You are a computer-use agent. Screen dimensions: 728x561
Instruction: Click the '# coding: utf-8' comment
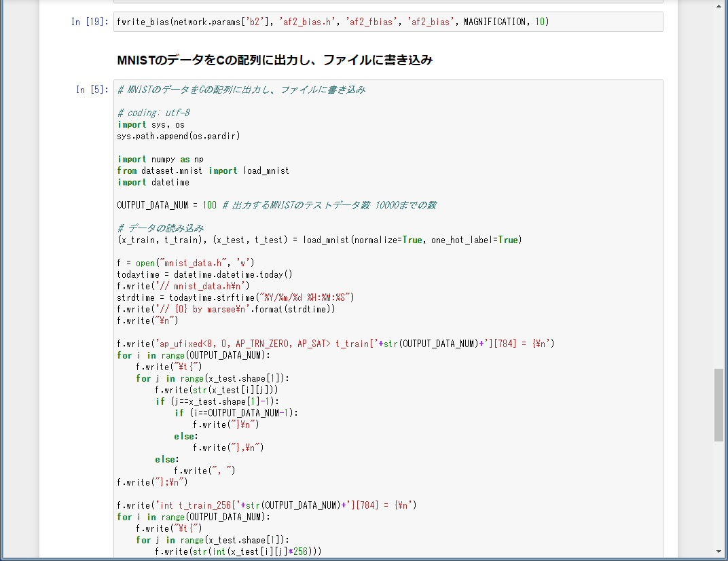(x=153, y=113)
